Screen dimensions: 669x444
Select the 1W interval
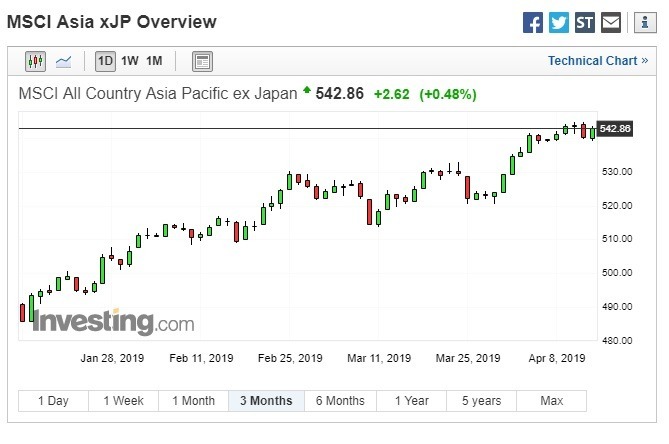(130, 61)
